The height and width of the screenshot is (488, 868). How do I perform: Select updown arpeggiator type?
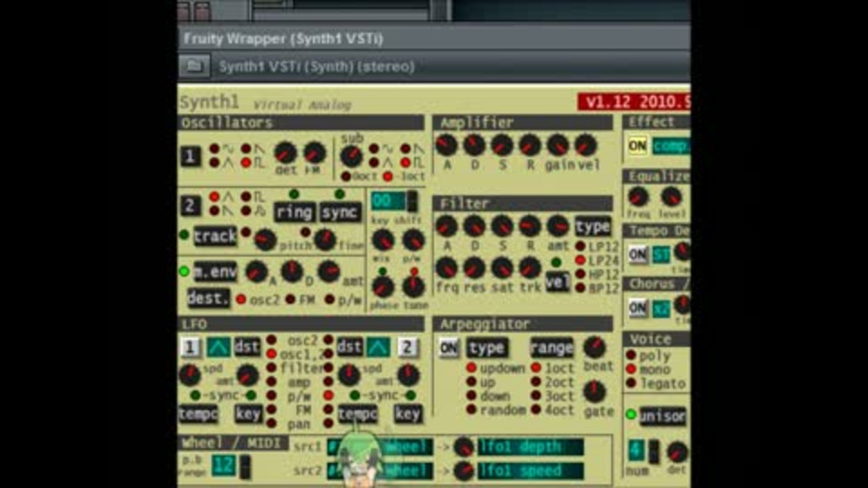coord(471,368)
